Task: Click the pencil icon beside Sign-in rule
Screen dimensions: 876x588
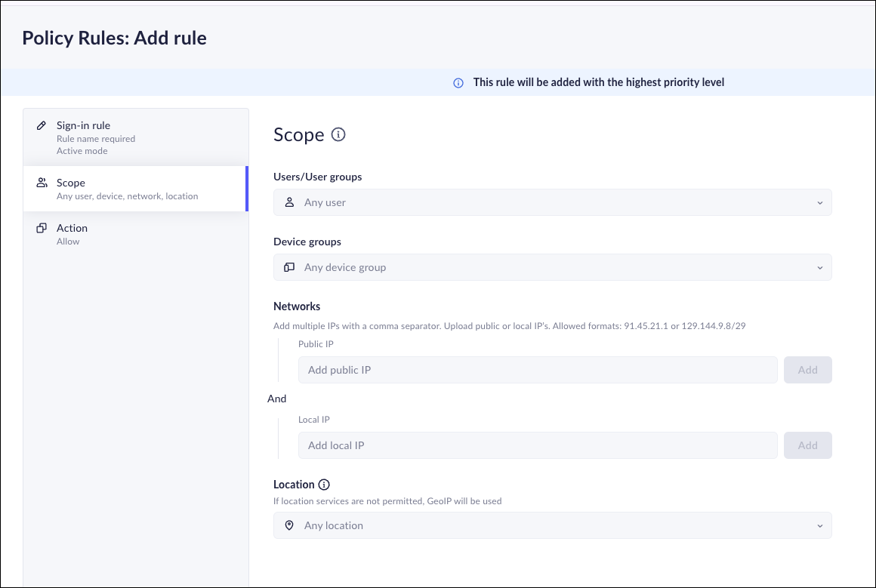Action: coord(42,125)
